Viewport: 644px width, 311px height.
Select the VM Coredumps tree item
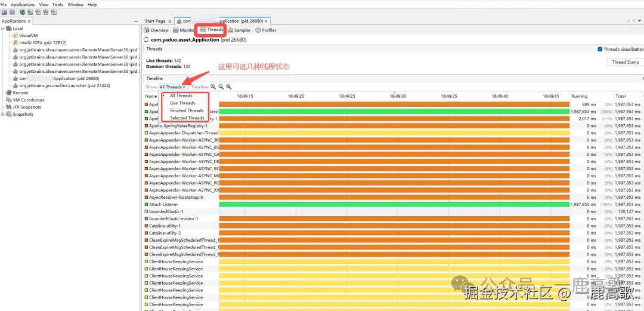coord(29,100)
